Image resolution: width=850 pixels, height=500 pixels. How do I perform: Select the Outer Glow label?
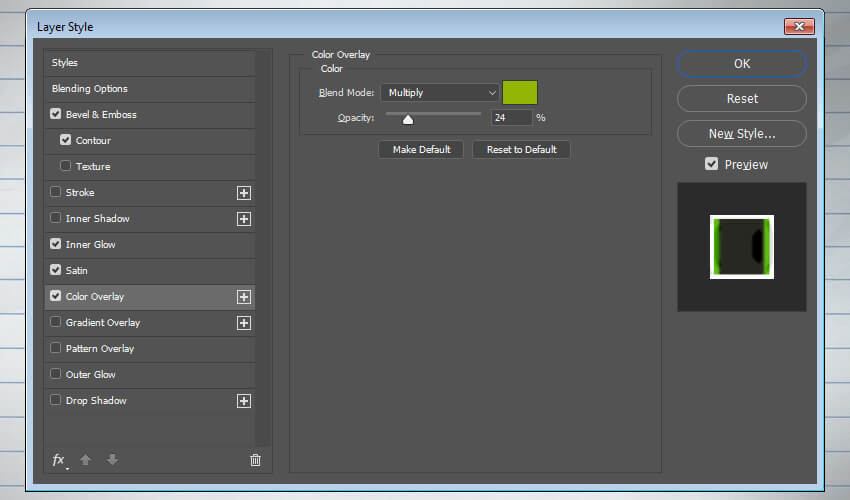[91, 375]
